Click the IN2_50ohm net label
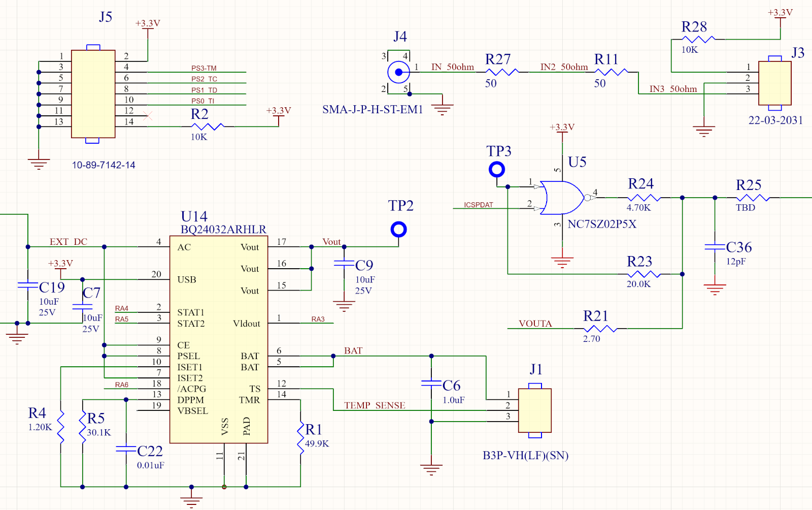This screenshot has height=510, width=812. pos(564,67)
